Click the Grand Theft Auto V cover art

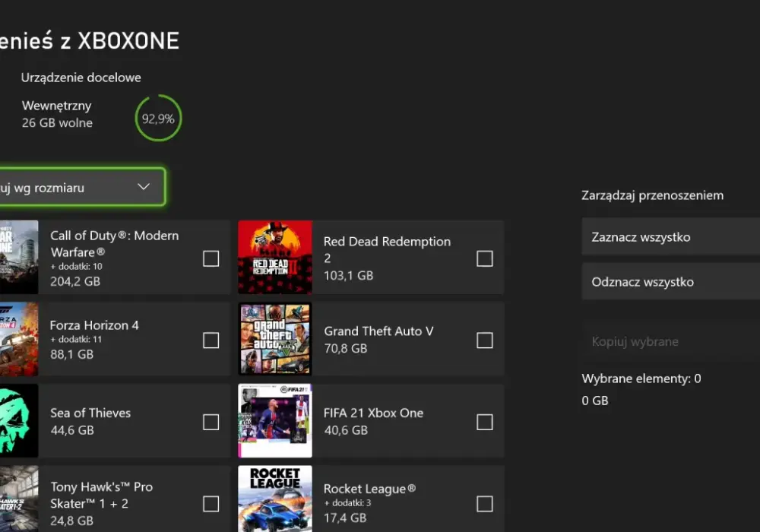click(x=275, y=339)
